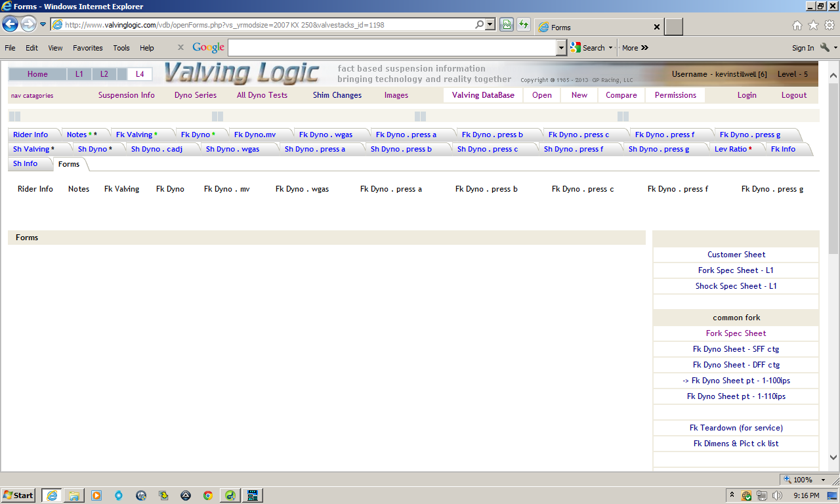Switch to the Fk Valving tab
Viewport: 840px width, 504px height.
(x=136, y=135)
